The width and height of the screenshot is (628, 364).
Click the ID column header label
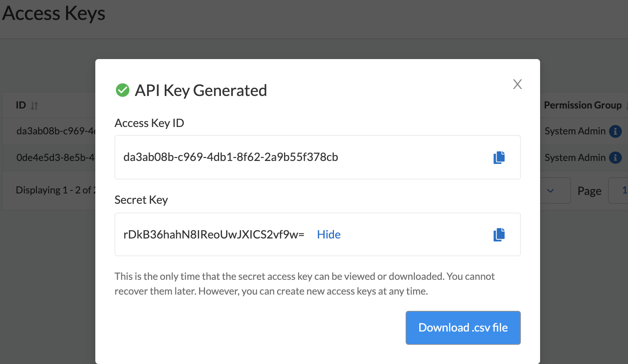(21, 105)
